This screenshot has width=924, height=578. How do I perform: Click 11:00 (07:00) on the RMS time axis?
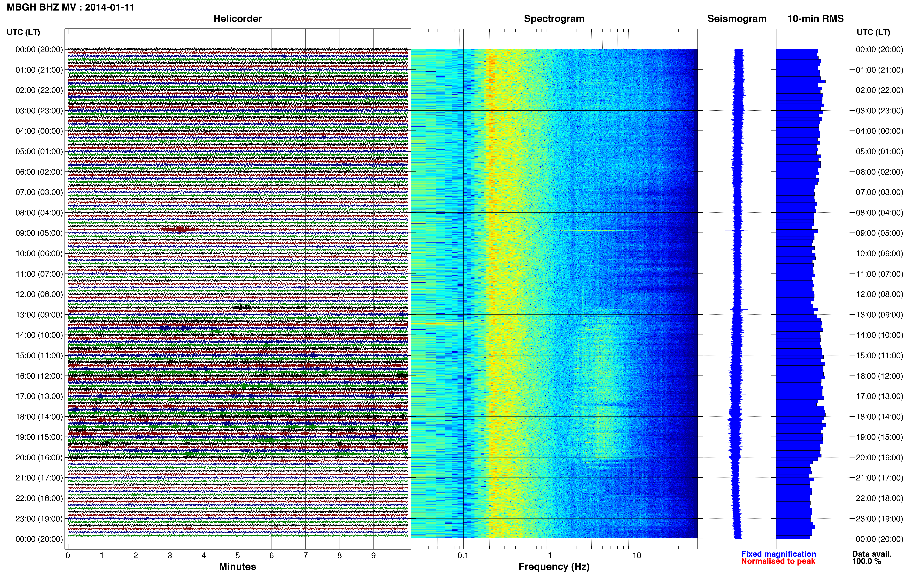(x=880, y=274)
